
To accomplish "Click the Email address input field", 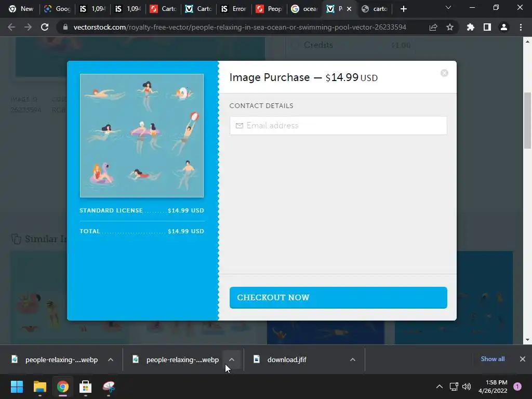I will (338, 126).
